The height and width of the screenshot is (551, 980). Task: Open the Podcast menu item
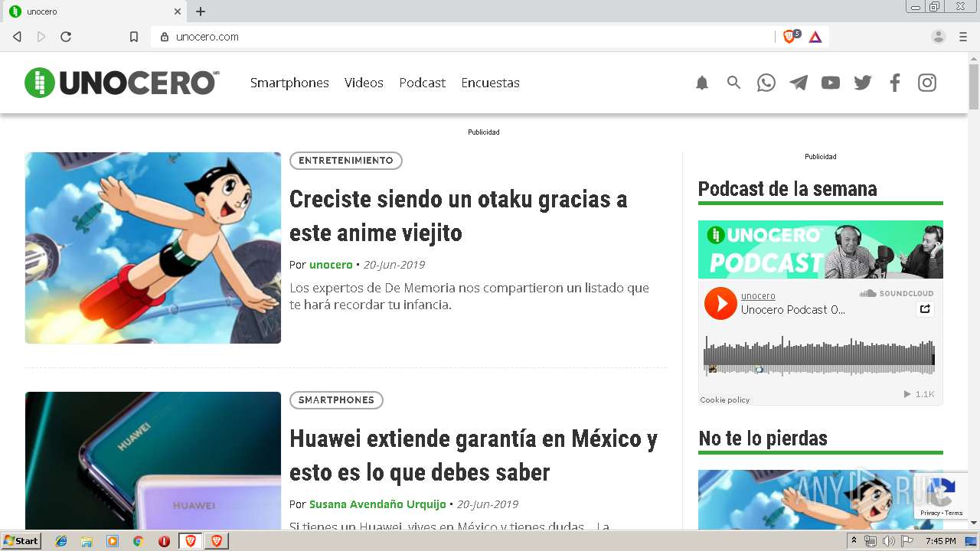click(x=422, y=83)
